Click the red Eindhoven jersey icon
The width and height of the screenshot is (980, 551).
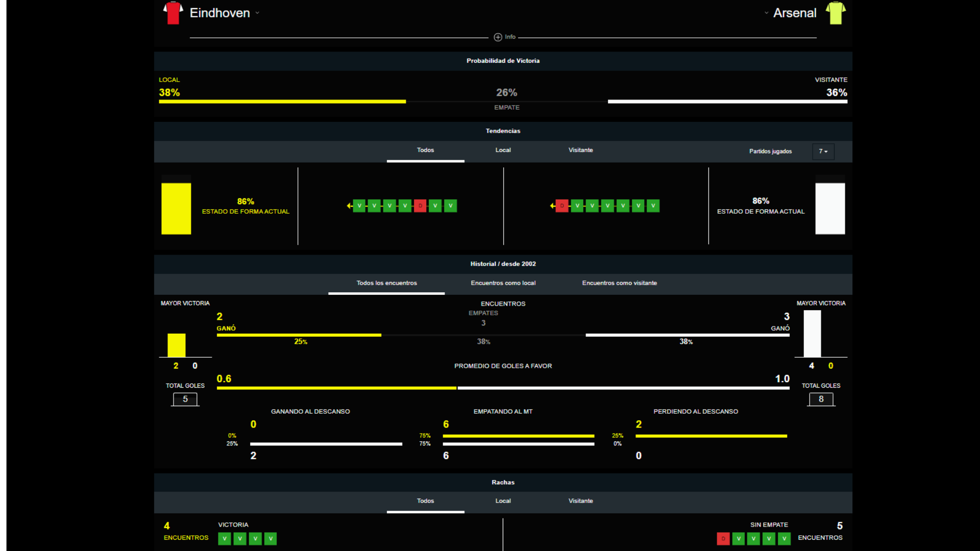click(x=173, y=13)
